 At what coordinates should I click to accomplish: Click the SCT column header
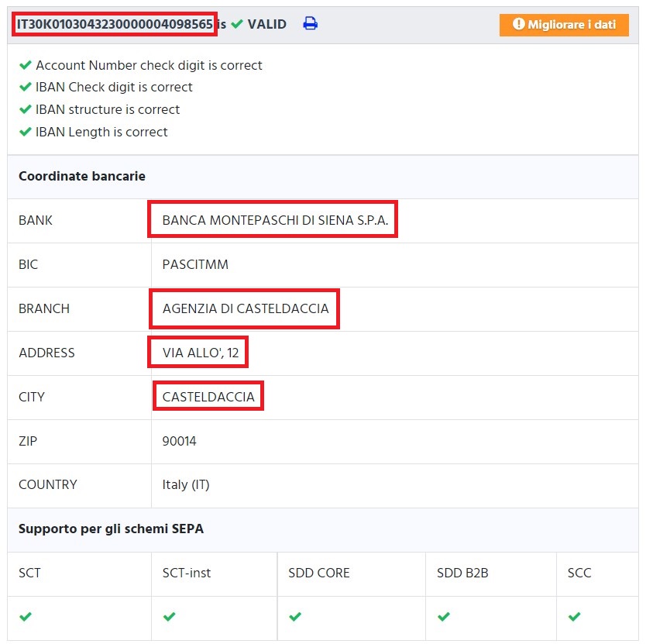tap(29, 573)
